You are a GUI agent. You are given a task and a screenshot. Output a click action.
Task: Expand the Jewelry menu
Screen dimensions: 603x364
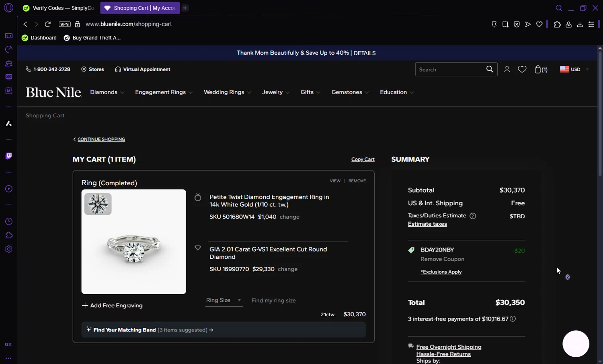click(x=276, y=92)
